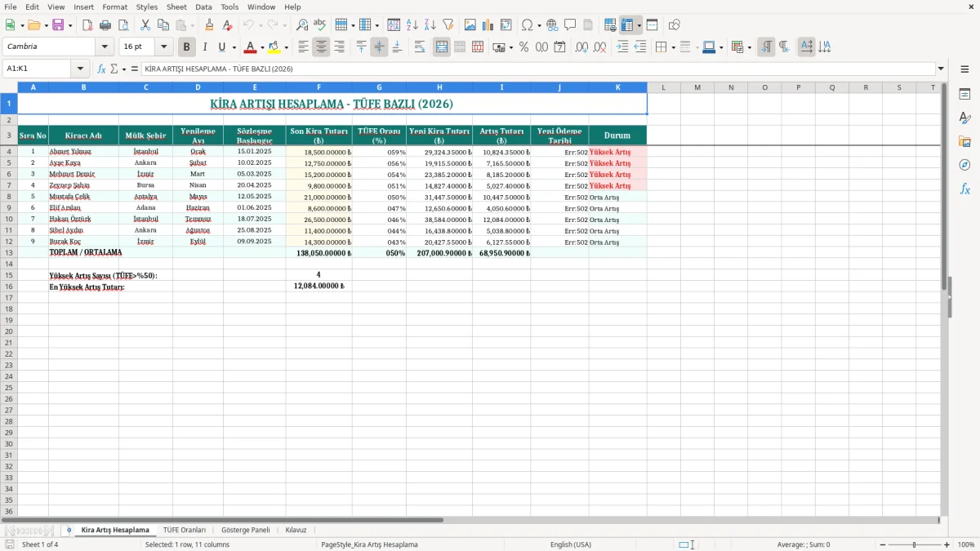Click the Add Decimal Place icon
The height and width of the screenshot is (551, 980).
pyautogui.click(x=582, y=47)
